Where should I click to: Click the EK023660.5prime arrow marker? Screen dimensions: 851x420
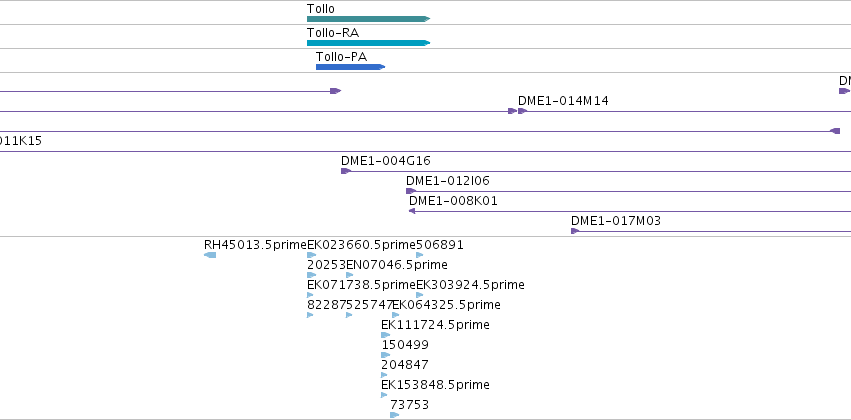tap(312, 255)
